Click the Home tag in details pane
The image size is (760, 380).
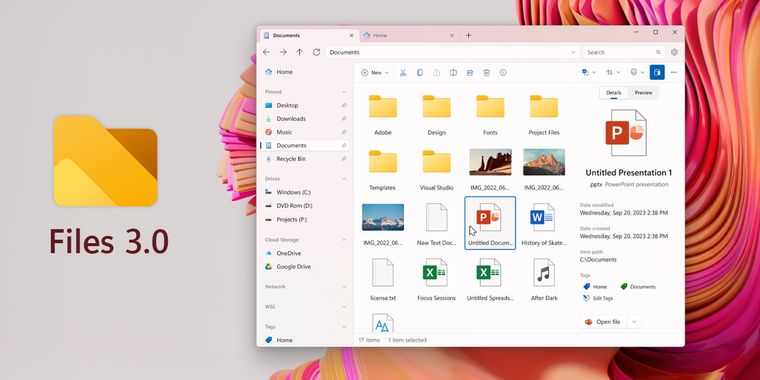coord(595,286)
